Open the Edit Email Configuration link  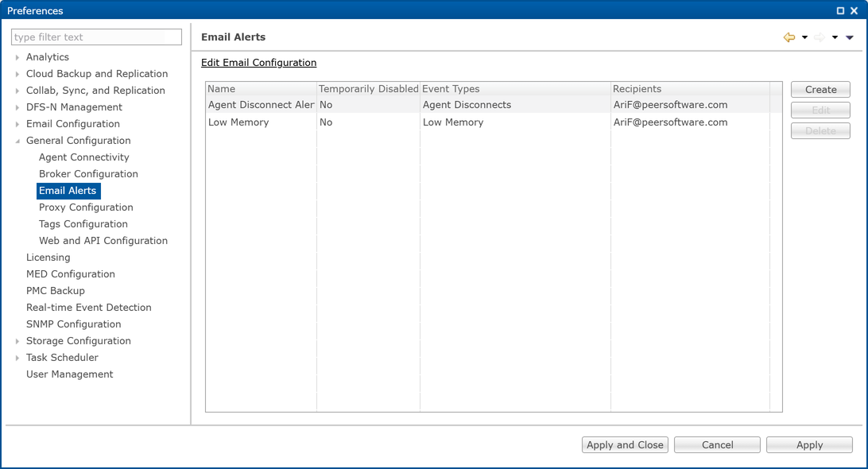tap(258, 63)
